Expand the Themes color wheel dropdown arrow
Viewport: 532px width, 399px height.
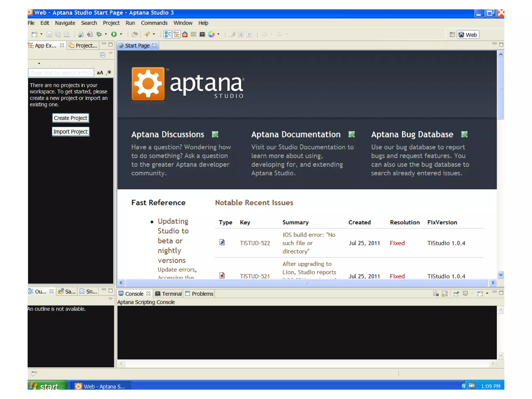218,34
